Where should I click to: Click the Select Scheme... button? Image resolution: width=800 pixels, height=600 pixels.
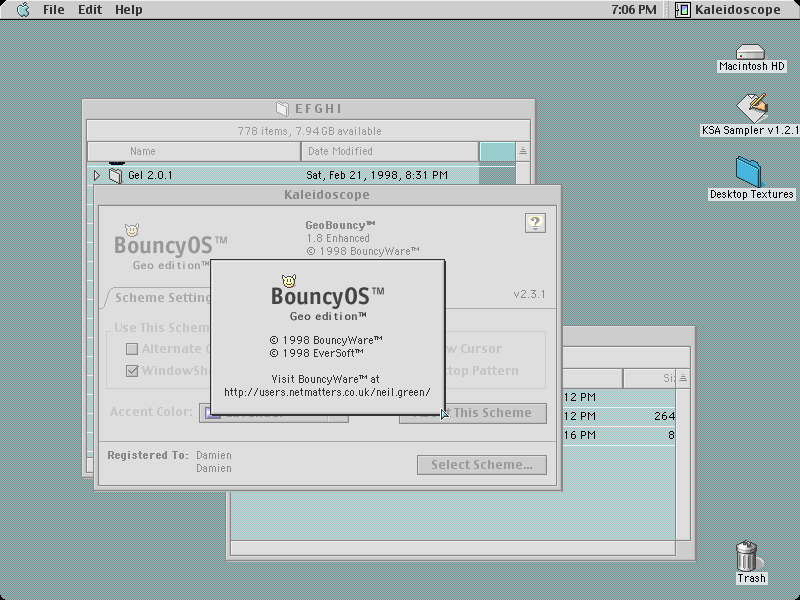pyautogui.click(x=482, y=465)
